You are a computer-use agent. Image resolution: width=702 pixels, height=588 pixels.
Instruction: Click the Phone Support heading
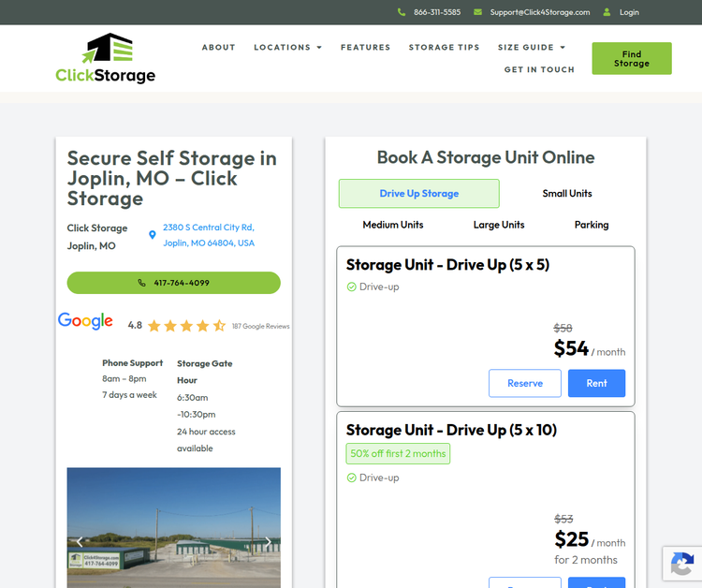point(133,363)
